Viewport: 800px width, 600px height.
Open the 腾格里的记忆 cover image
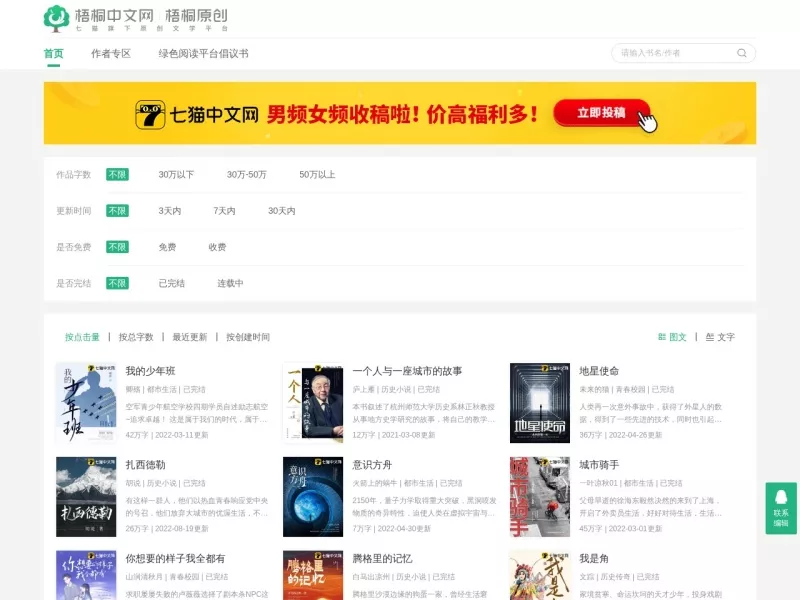(313, 576)
